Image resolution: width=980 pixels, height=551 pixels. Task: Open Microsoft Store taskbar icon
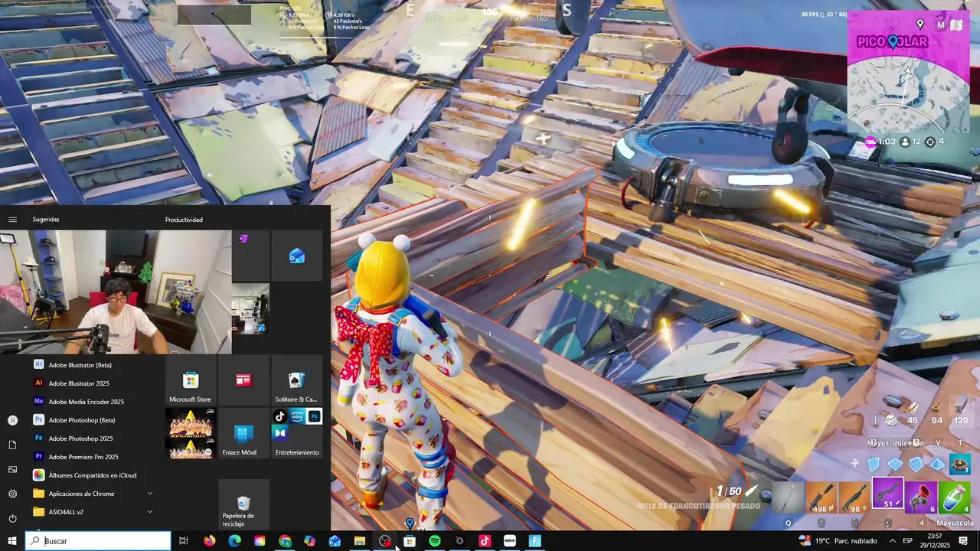click(x=410, y=541)
